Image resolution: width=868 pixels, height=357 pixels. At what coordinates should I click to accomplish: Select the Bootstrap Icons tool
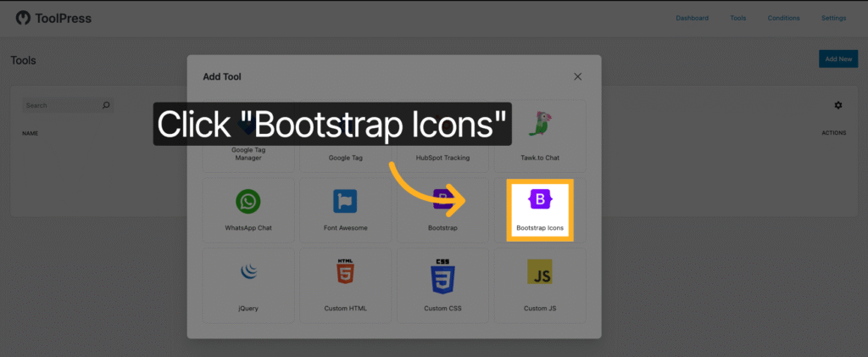pyautogui.click(x=540, y=209)
